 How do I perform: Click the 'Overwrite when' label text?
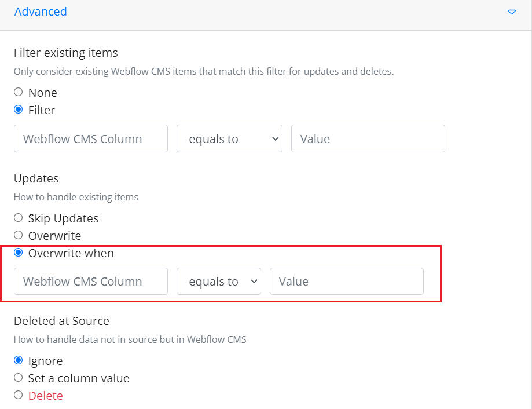(x=71, y=253)
